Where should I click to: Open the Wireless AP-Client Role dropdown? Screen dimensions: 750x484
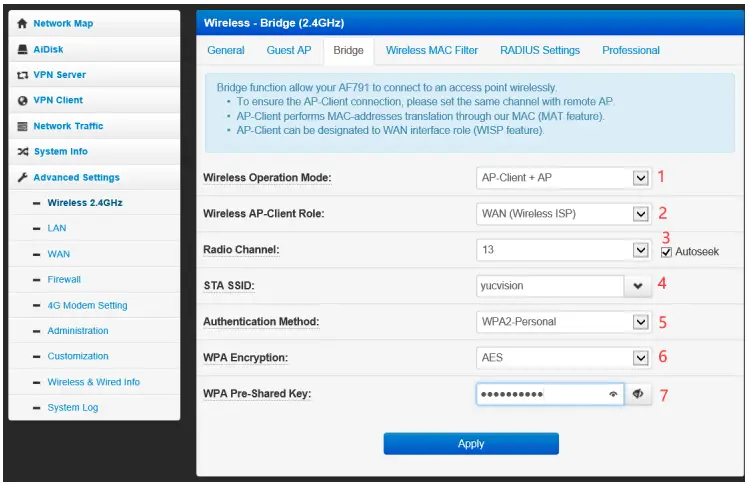641,214
